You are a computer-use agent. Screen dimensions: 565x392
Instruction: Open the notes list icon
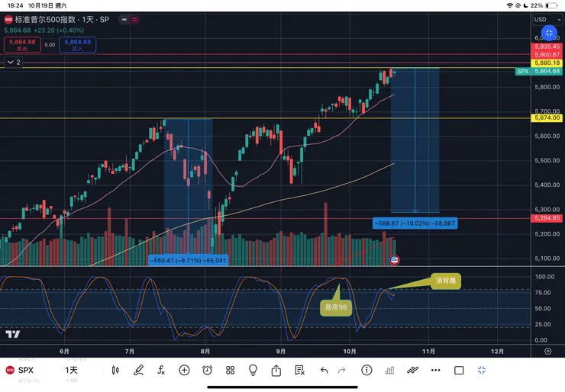(x=299, y=370)
